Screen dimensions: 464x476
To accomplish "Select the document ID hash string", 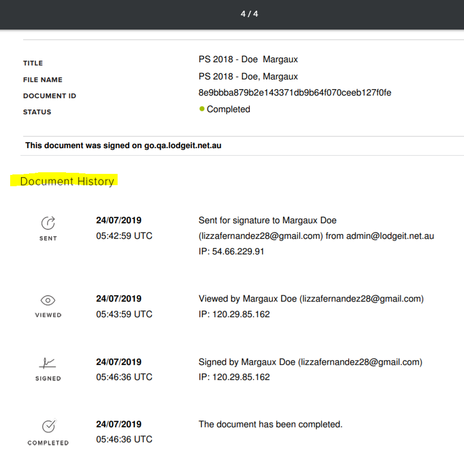I will 295,93.
